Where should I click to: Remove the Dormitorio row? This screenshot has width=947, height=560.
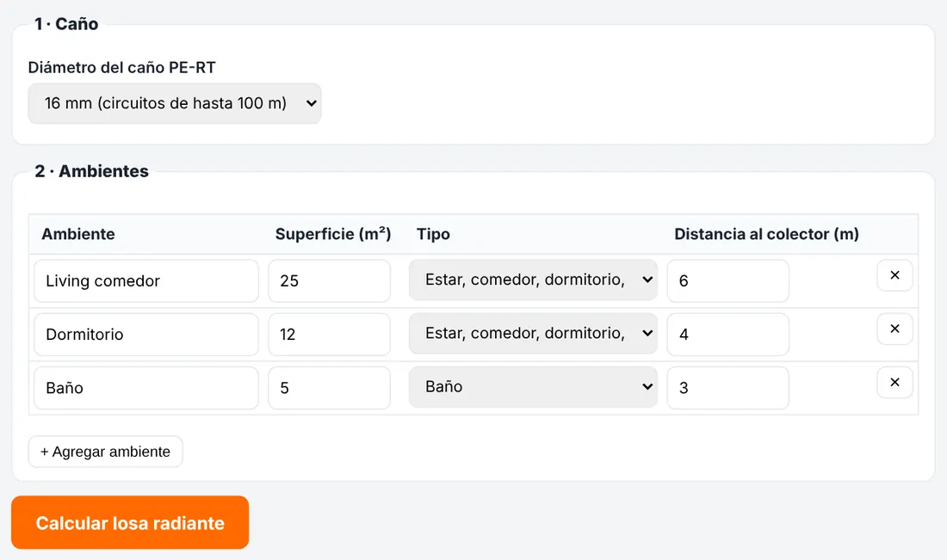(894, 329)
